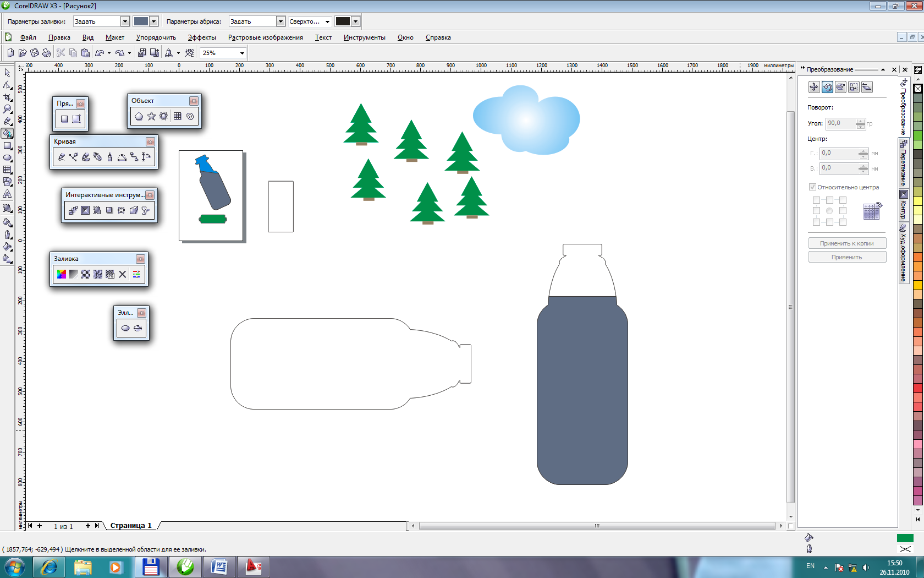Select bottom-right anchor point checkbox
924x578 pixels.
(x=843, y=222)
